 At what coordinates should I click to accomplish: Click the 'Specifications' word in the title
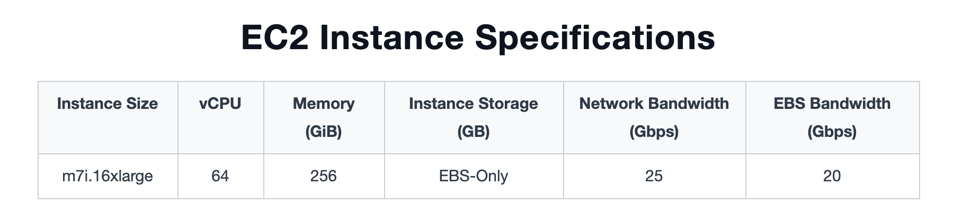pos(594,38)
